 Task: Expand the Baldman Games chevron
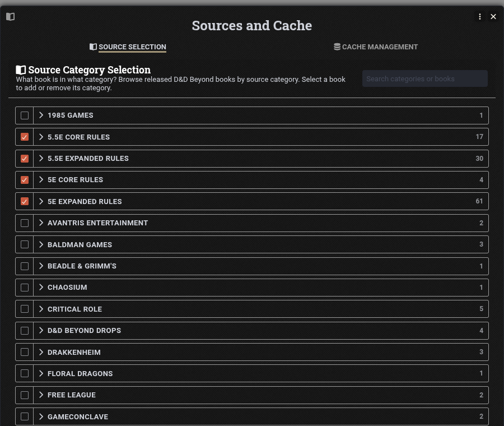click(41, 244)
